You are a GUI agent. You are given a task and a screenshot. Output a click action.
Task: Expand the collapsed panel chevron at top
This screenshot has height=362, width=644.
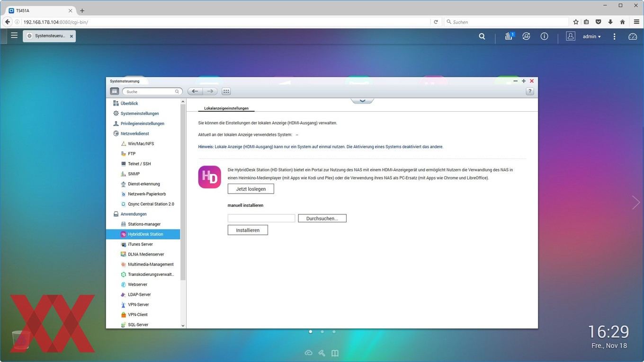pos(362,101)
